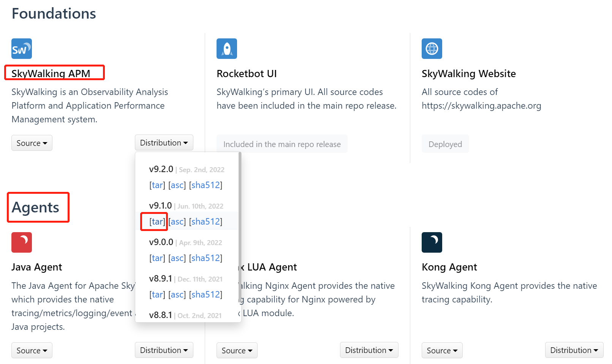Viewport: 612px width, 364px height.
Task: Open the v9.0.0 sha512 checksum link
Action: [x=206, y=258]
